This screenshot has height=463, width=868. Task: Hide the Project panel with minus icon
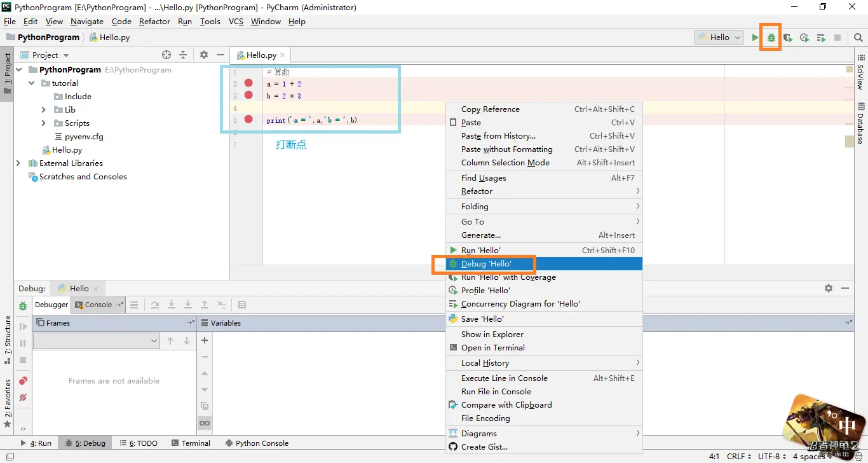(220, 55)
